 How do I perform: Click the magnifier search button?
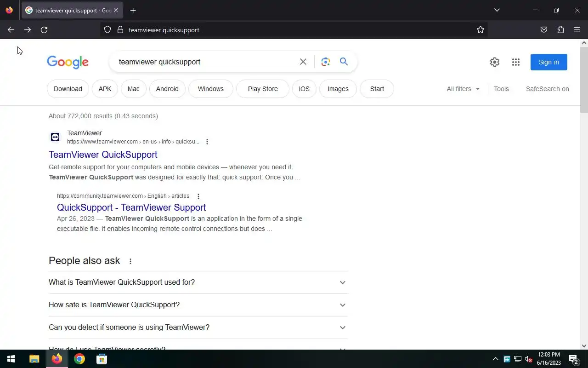tap(344, 62)
